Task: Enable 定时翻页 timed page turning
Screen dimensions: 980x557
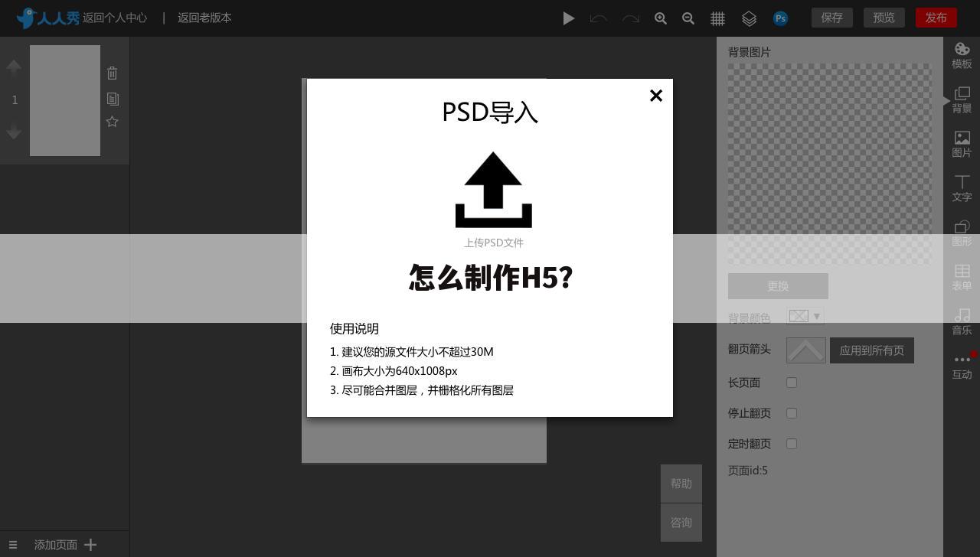Action: point(792,444)
